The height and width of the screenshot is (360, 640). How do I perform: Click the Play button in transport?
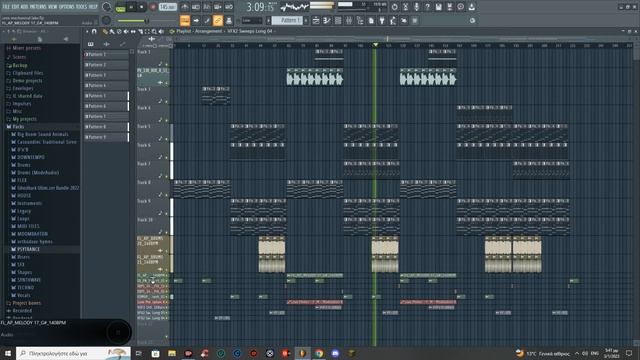coord(131,7)
